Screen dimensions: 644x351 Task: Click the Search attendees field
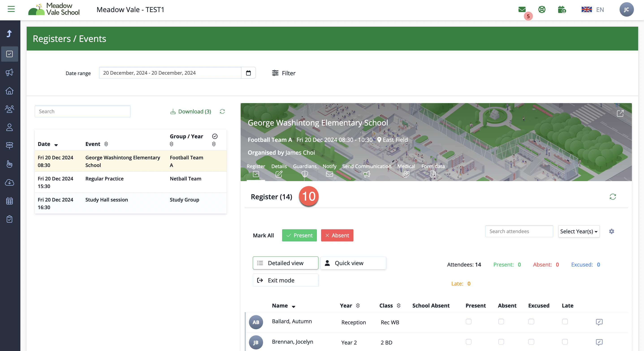pos(519,231)
